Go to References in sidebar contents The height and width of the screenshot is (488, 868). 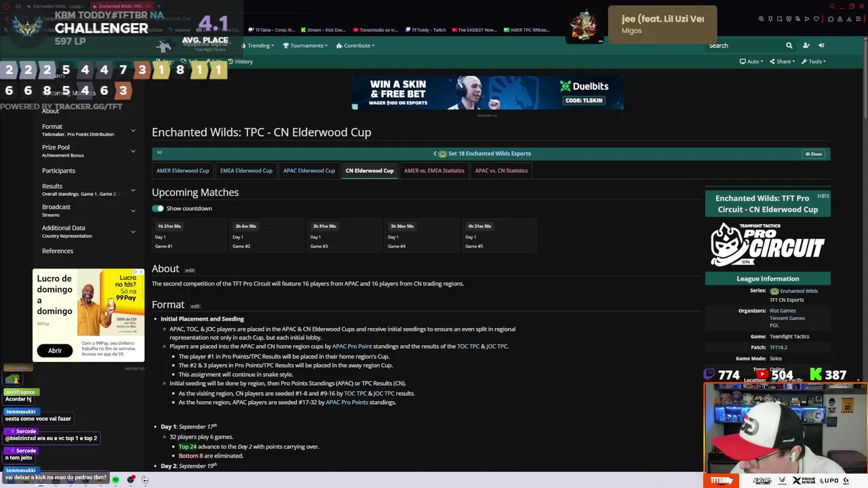coord(58,251)
